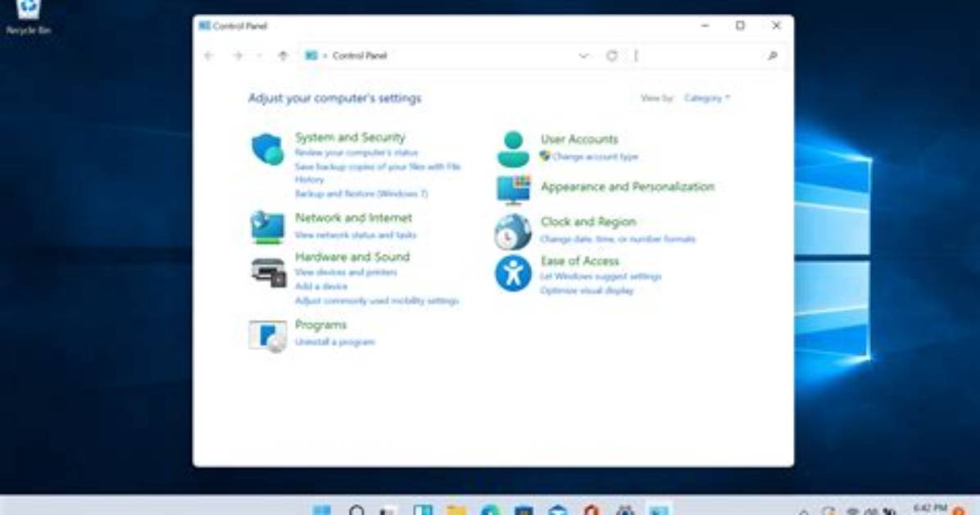This screenshot has height=515, width=980.
Task: Click the taskbar clock showing 6:42 PM
Action: click(x=929, y=508)
